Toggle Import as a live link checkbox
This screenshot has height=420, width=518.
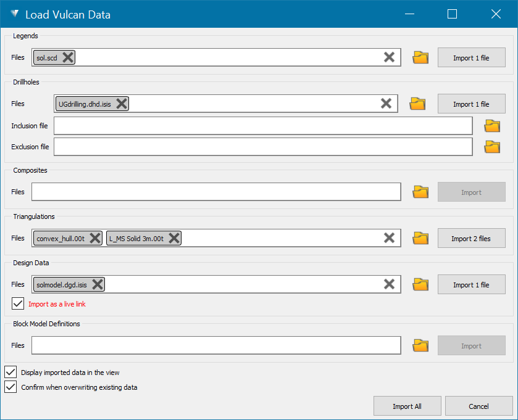click(x=18, y=303)
